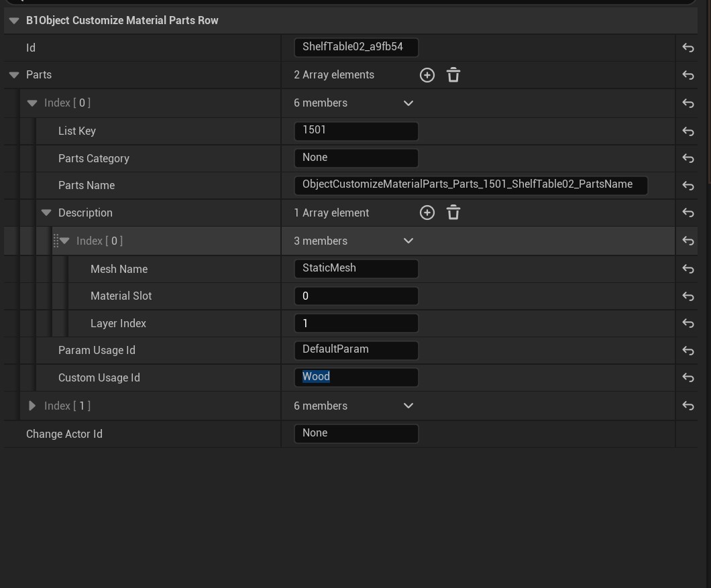
Task: Collapse Parts Index [ 0 ]
Action: [x=32, y=103]
